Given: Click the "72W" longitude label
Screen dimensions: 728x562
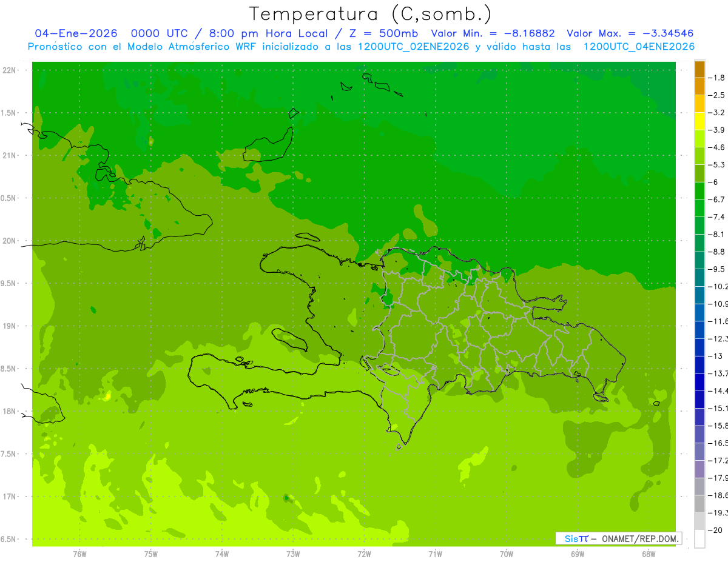Looking at the screenshot, I should 364,554.
